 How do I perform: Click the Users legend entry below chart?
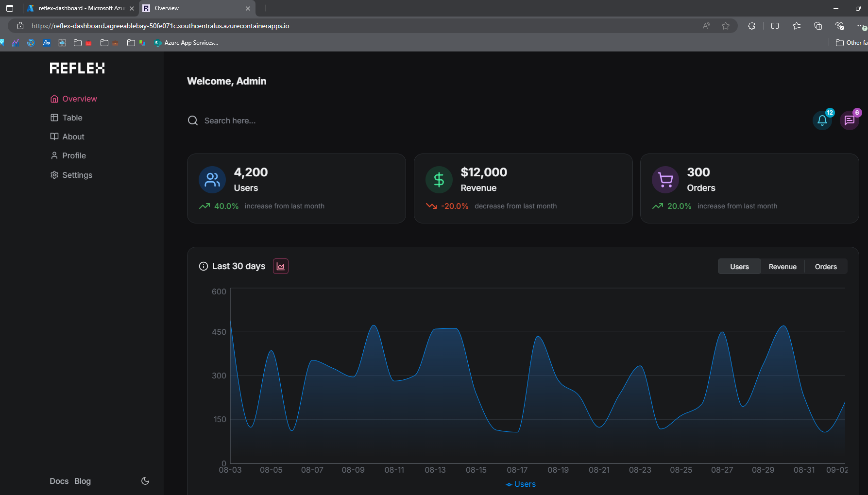(x=521, y=484)
